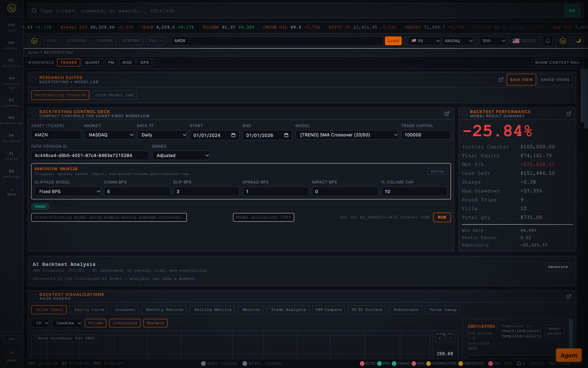Open the USD currency dropdown

(493, 41)
